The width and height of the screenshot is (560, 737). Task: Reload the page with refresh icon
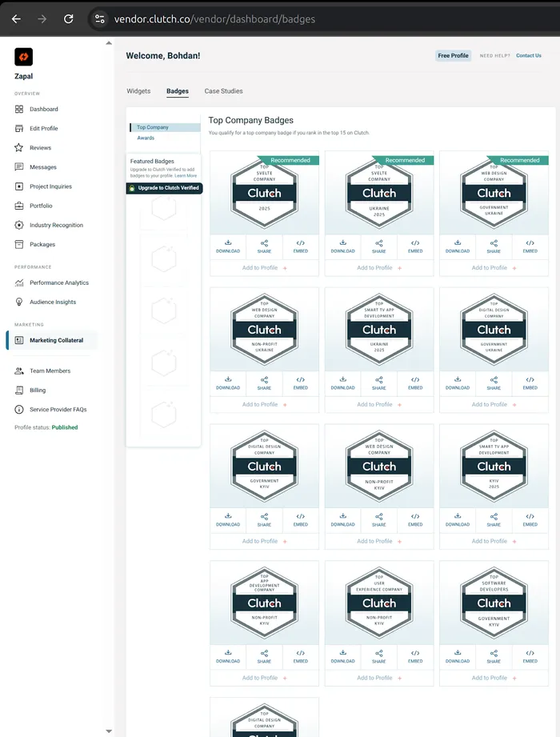pos(69,18)
